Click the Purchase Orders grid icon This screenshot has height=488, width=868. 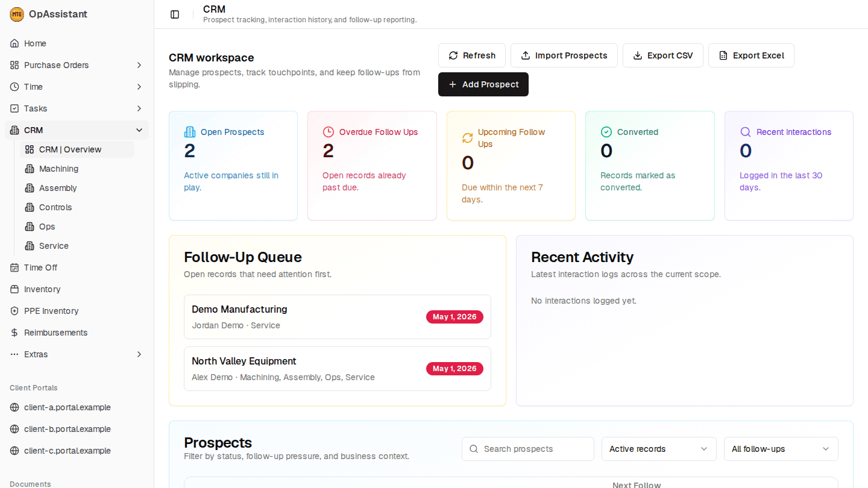point(14,65)
